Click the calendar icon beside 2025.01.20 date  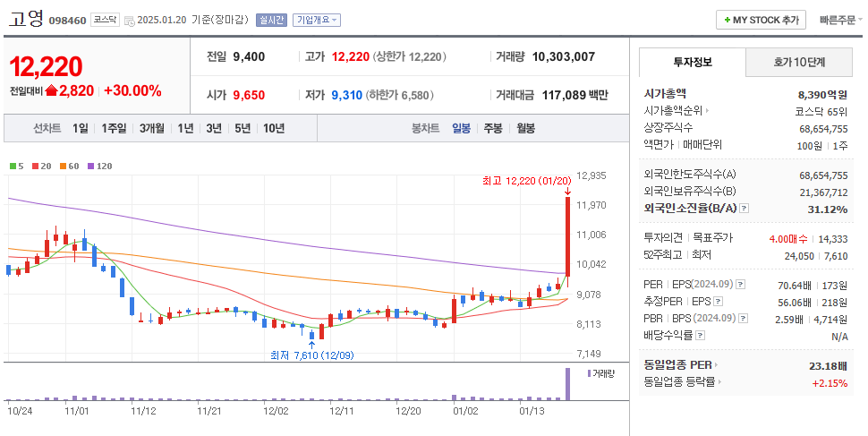130,21
